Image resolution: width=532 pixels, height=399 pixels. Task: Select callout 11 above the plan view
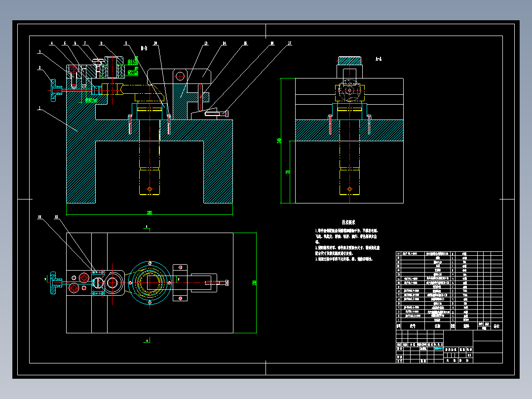pyautogui.click(x=39, y=217)
